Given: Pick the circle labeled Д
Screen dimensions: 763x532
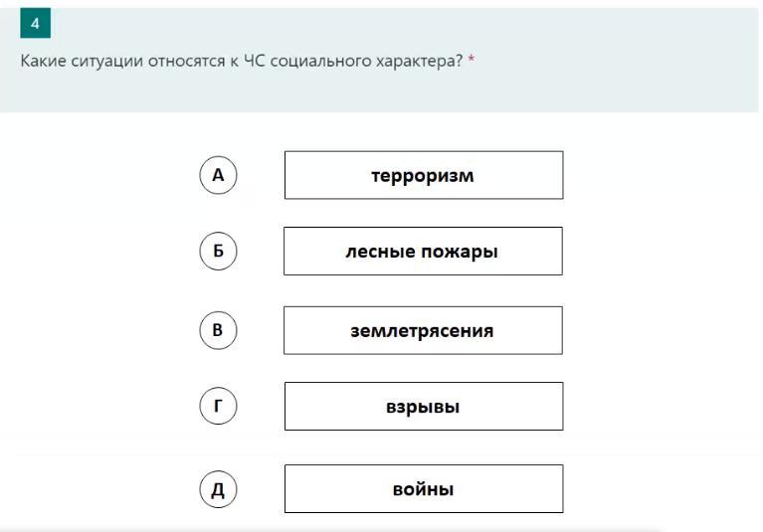Looking at the screenshot, I should tap(218, 488).
